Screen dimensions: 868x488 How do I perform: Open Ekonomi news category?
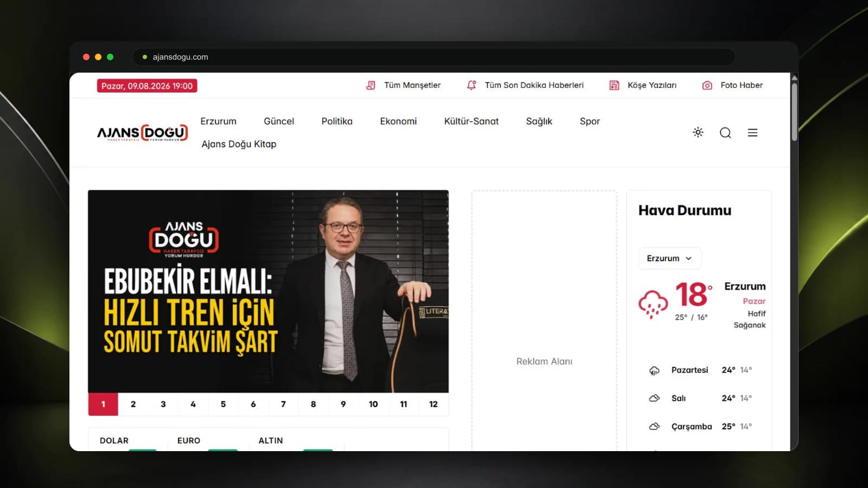[x=398, y=121]
